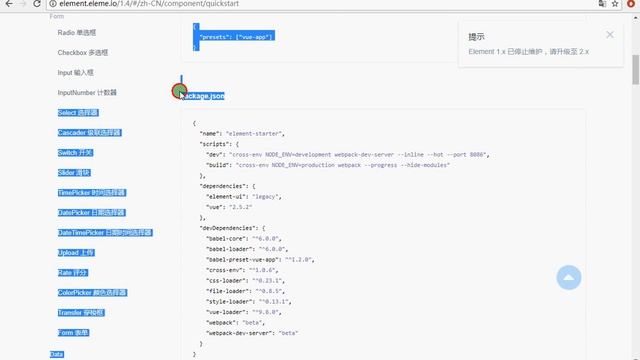Click the "babel-loader" dependency line
640x360 pixels.
[247, 249]
